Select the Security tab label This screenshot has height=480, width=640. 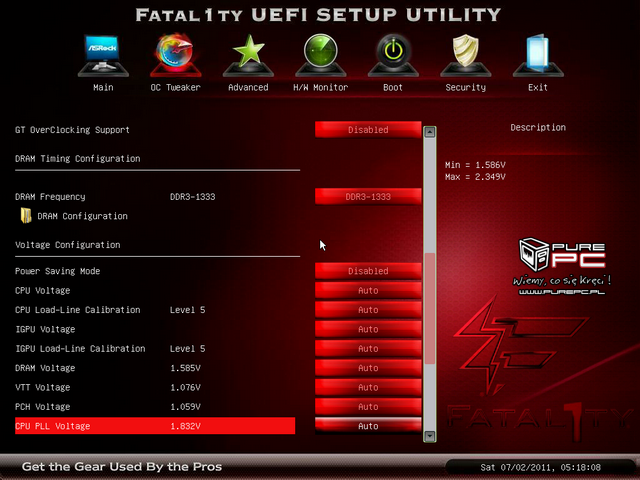[x=466, y=87]
